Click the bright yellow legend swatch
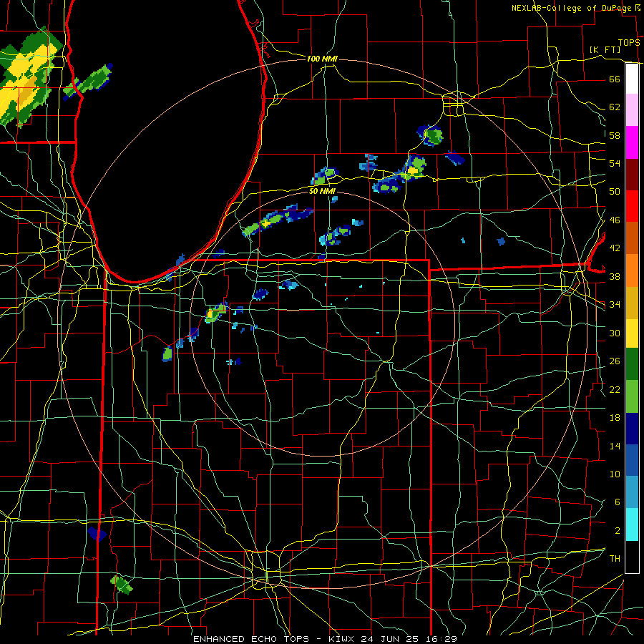This screenshot has width=644, height=644. [x=632, y=333]
